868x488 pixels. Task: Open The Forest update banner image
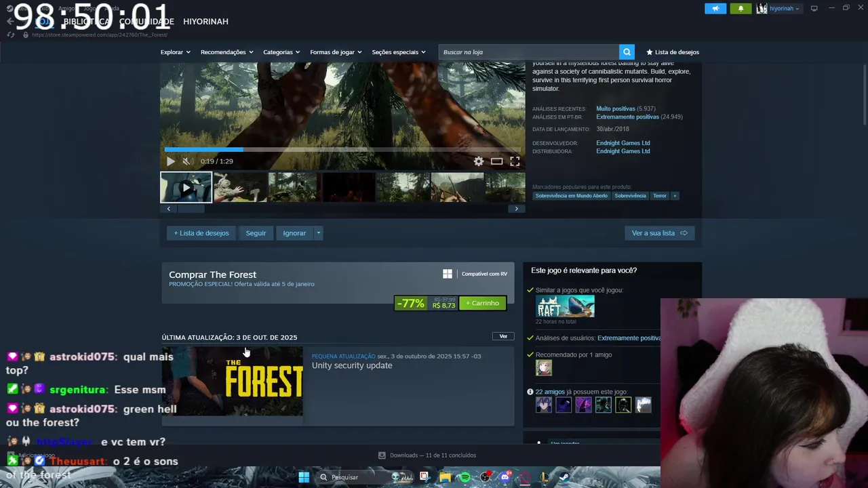(233, 381)
